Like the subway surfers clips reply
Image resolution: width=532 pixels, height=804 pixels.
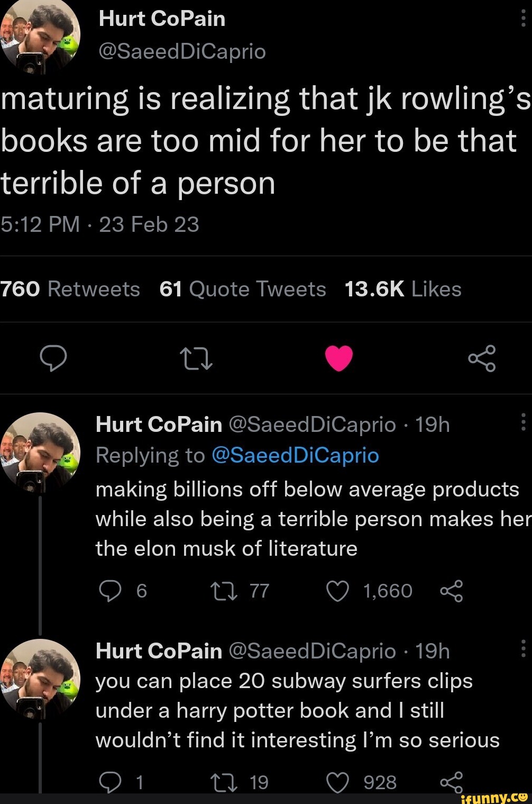[337, 782]
